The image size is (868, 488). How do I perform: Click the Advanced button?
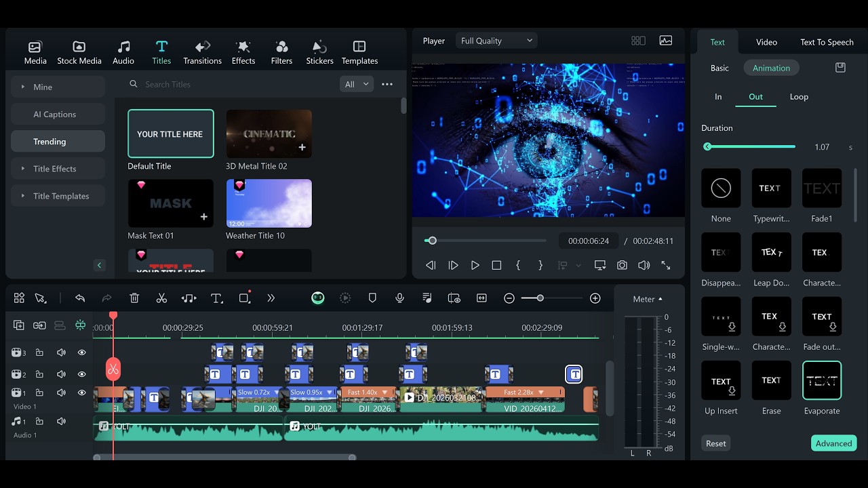point(833,443)
